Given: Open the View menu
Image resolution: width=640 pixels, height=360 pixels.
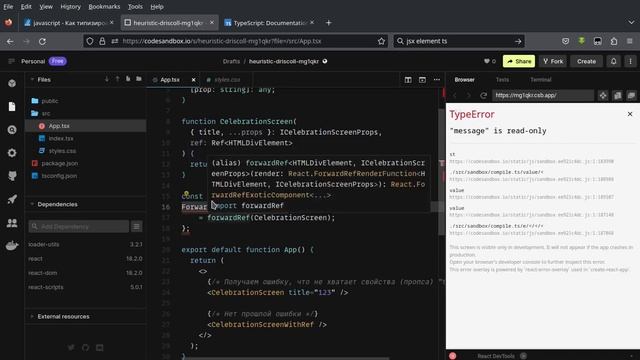Looking at the screenshot, I should (46, 7).
